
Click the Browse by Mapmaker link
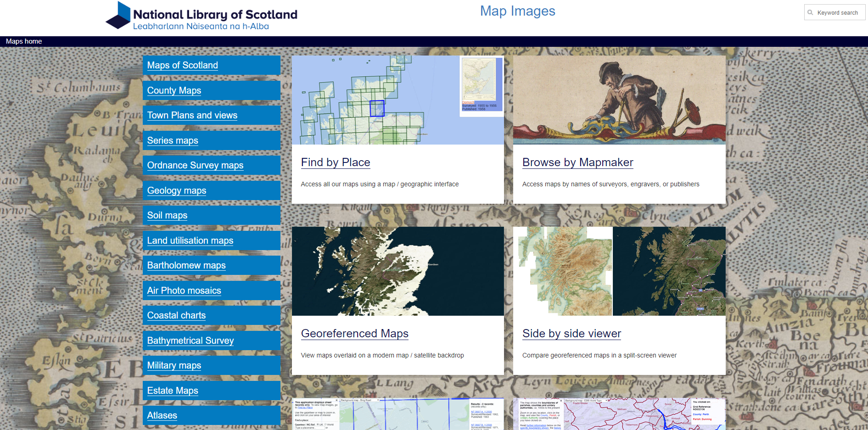577,162
